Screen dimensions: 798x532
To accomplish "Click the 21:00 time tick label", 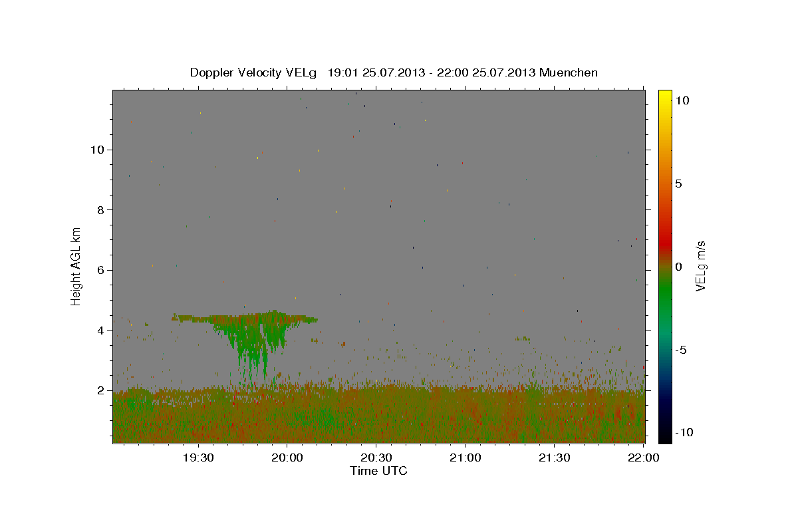I will pyautogui.click(x=465, y=458).
